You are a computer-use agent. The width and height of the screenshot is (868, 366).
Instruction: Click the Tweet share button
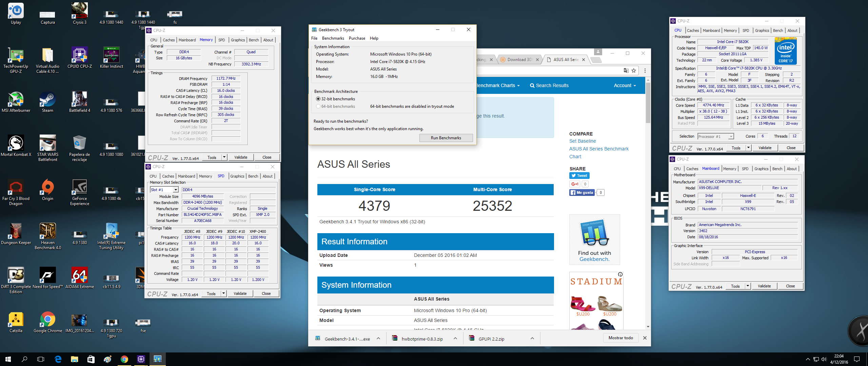click(x=579, y=176)
